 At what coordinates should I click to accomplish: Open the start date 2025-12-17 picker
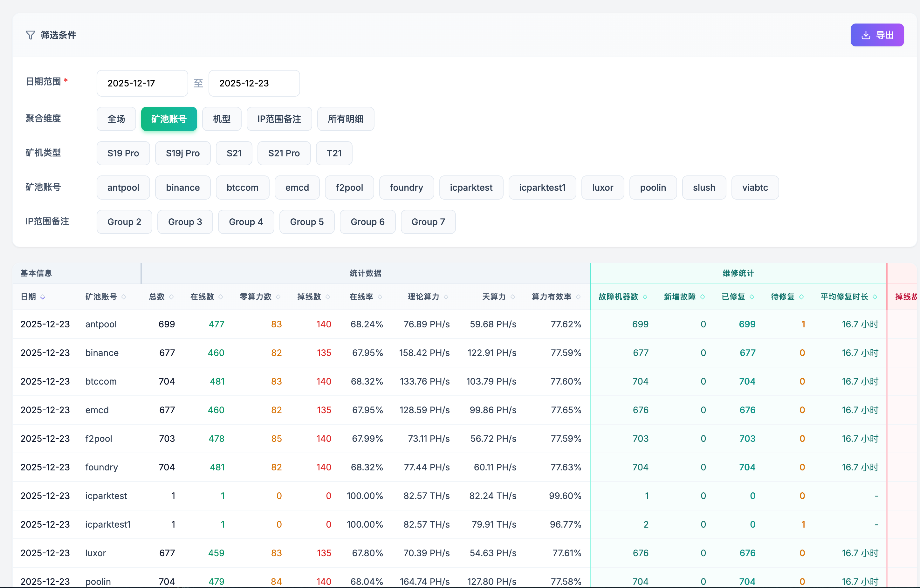[142, 83]
